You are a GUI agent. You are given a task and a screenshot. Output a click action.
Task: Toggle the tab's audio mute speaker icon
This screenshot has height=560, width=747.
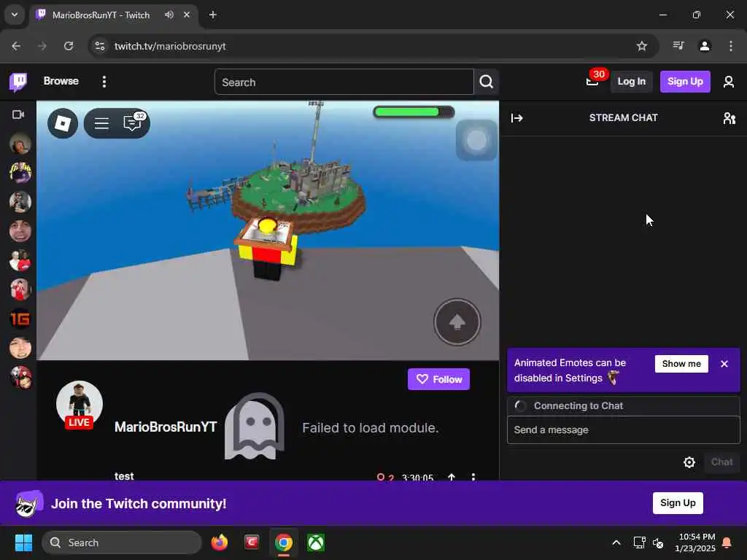[x=169, y=15]
